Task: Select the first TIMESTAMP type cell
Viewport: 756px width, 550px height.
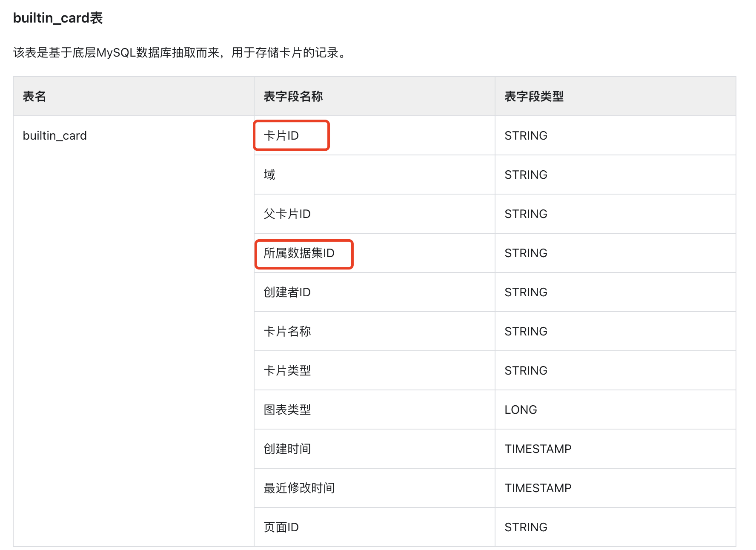Action: tap(538, 449)
